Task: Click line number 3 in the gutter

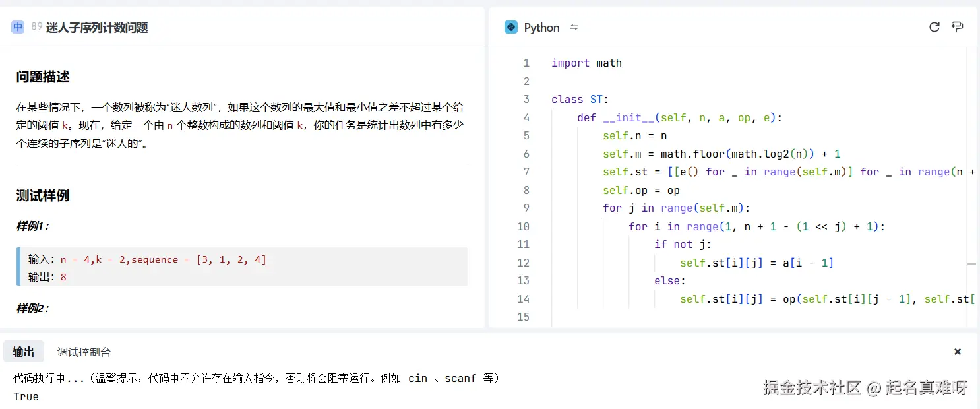Action: tap(526, 99)
